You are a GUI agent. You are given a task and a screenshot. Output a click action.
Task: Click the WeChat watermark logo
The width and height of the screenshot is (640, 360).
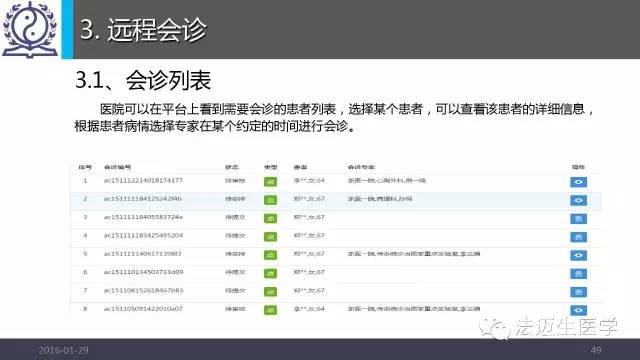pyautogui.click(x=495, y=328)
